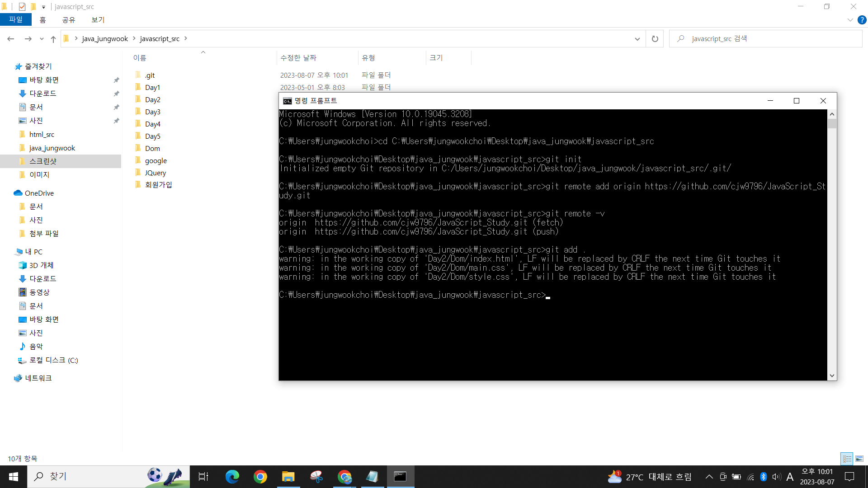Image resolution: width=868 pixels, height=488 pixels.
Task: Open address bar history dropdown
Action: coord(637,39)
